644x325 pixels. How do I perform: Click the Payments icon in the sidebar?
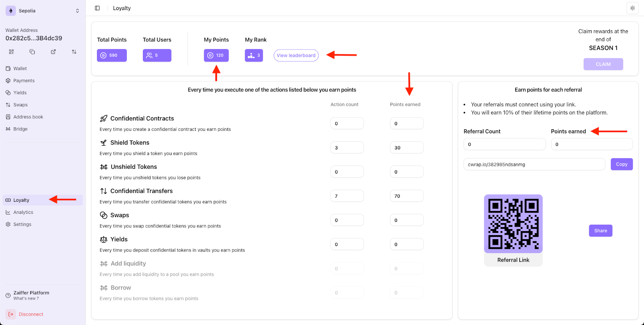(8, 81)
